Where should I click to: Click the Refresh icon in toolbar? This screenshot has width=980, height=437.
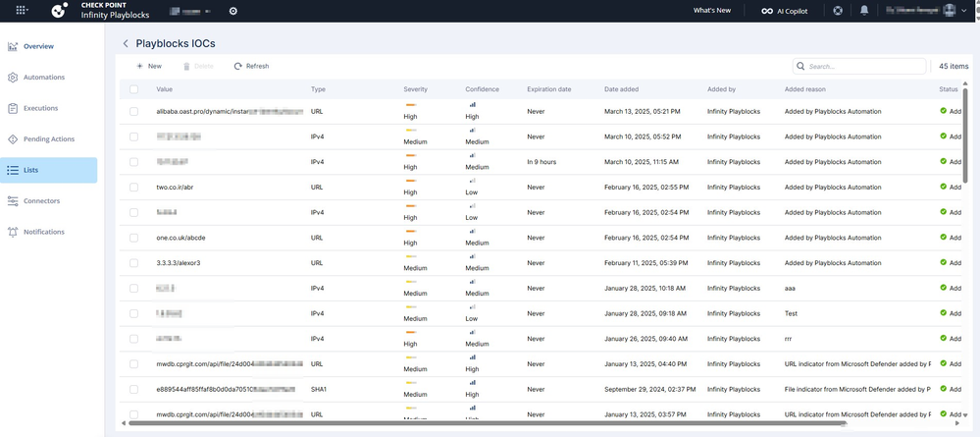tap(238, 66)
